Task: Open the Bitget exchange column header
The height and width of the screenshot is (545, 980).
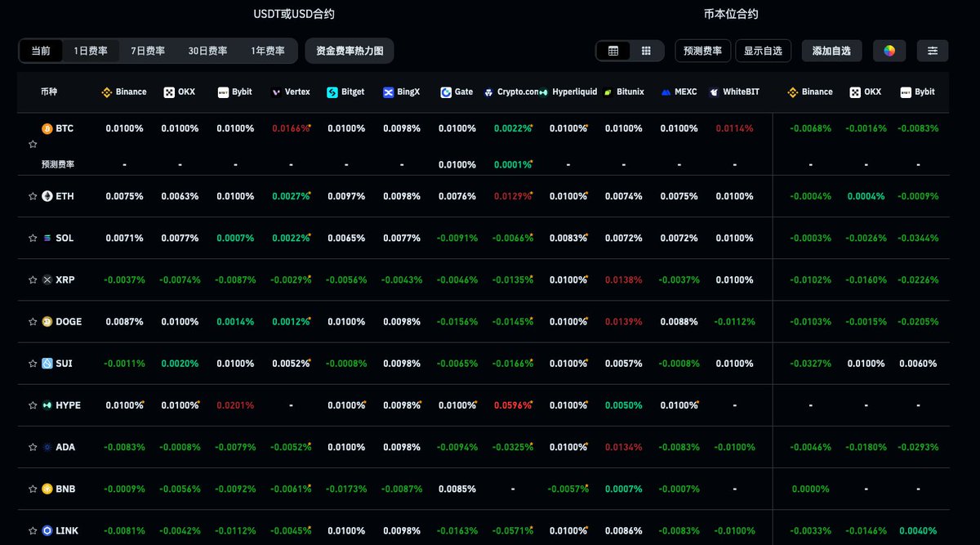Action: click(346, 92)
